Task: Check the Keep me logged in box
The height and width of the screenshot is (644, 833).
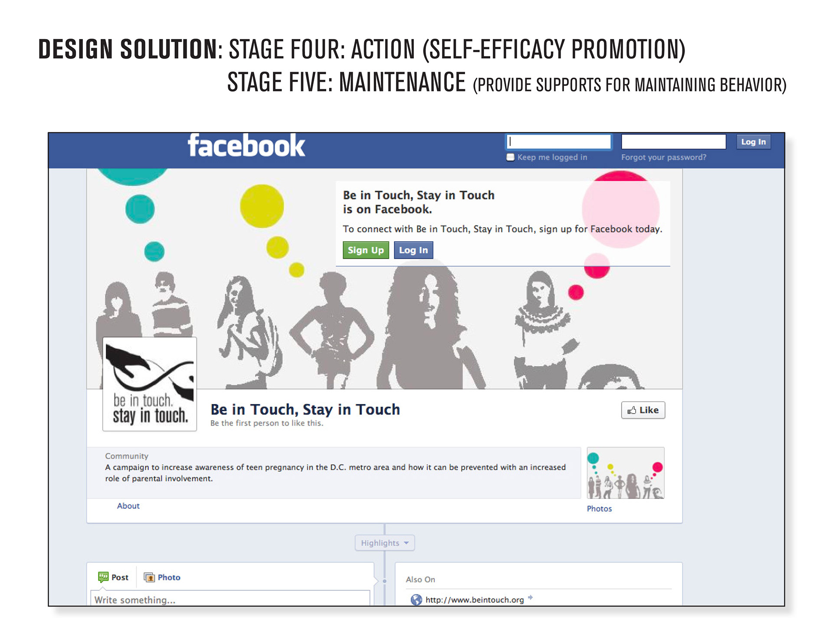Action: coord(511,157)
